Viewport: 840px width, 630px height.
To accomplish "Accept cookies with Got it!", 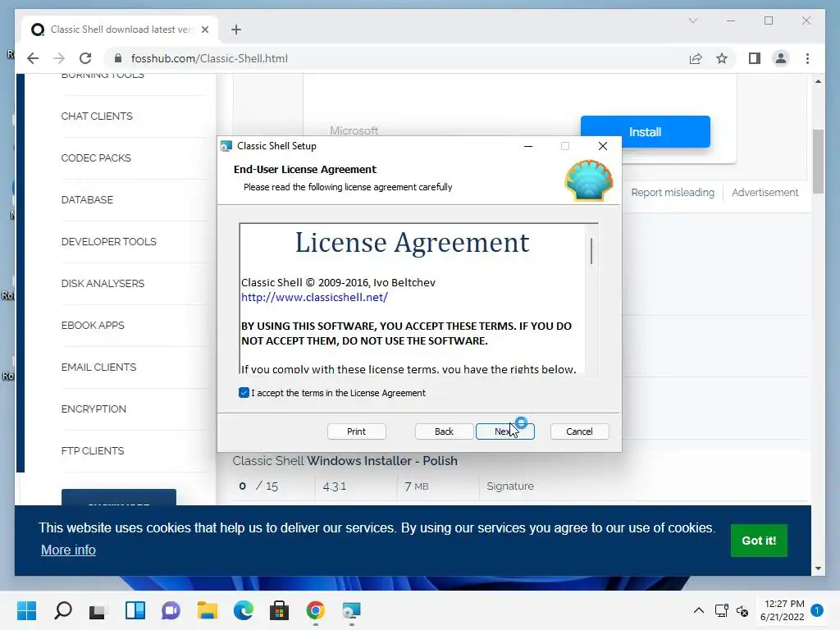I will (x=759, y=541).
